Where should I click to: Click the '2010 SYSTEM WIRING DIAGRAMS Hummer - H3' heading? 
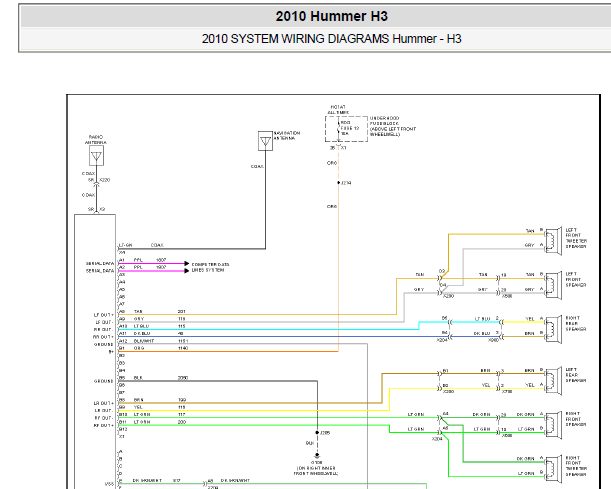tap(332, 39)
